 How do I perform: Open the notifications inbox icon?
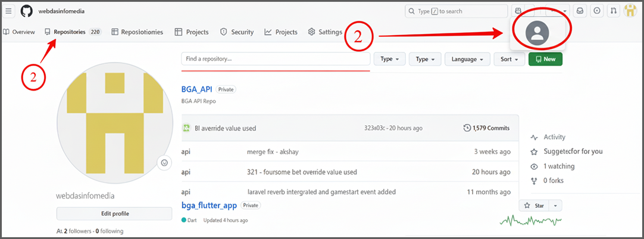tap(580, 11)
